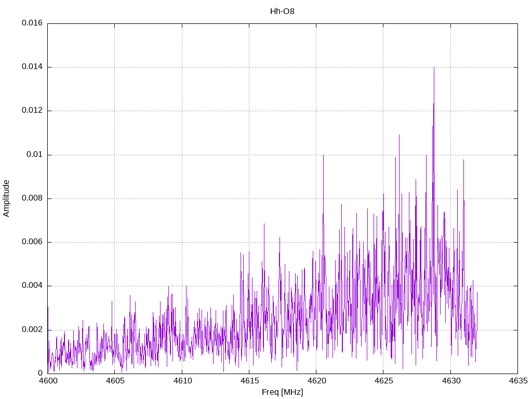This screenshot has height=399, width=532.
Task: Choose the 4625 x-axis tick label
Action: coord(383,381)
